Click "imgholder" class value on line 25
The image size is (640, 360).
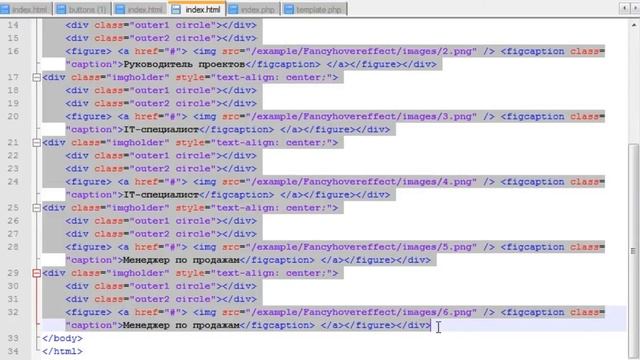[138, 208]
